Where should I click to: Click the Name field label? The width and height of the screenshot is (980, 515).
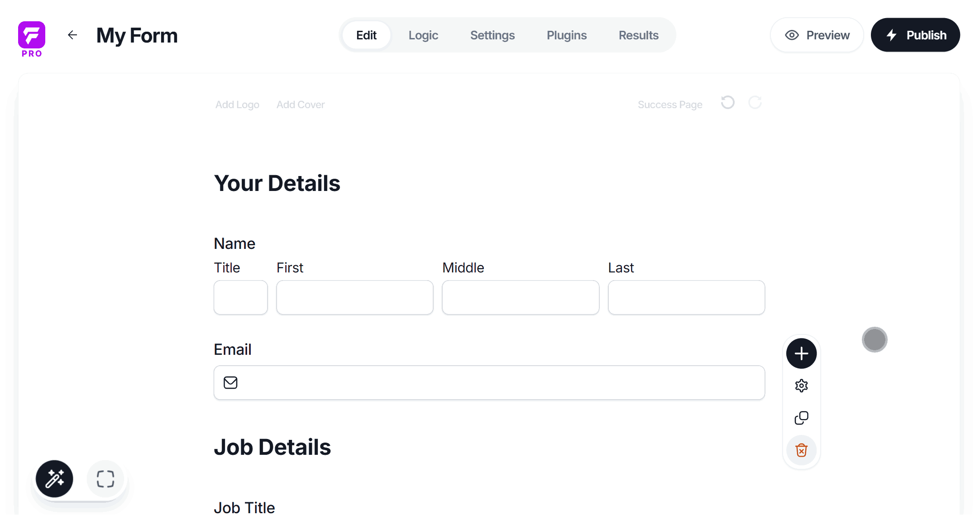234,243
